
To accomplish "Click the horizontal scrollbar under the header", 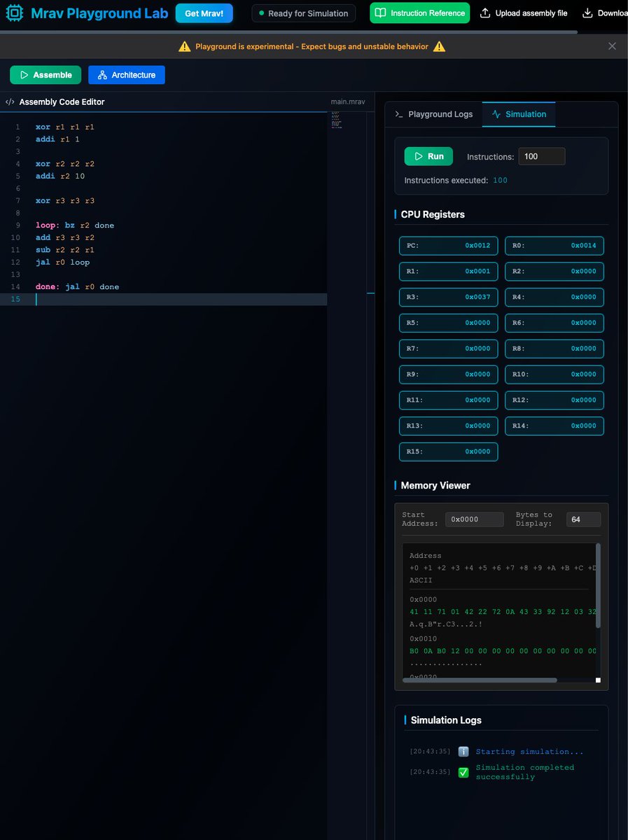I will click(x=288, y=31).
